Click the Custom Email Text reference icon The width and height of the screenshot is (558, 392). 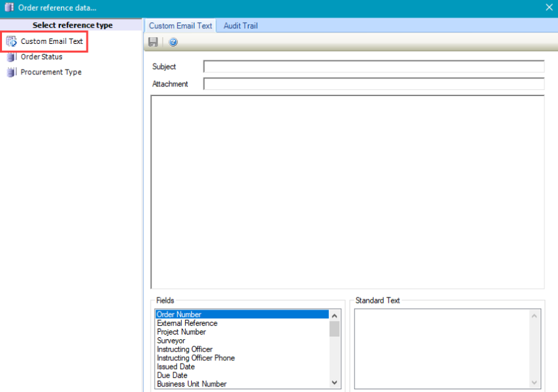(x=11, y=42)
